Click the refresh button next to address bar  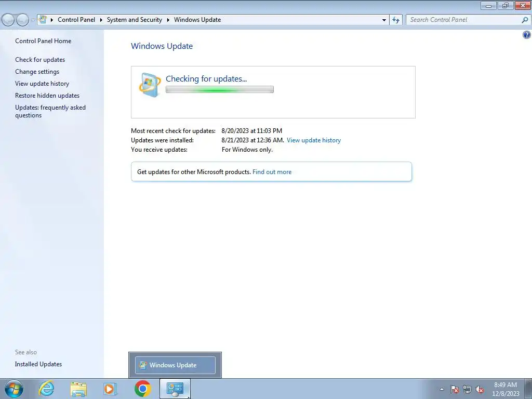[x=395, y=20]
